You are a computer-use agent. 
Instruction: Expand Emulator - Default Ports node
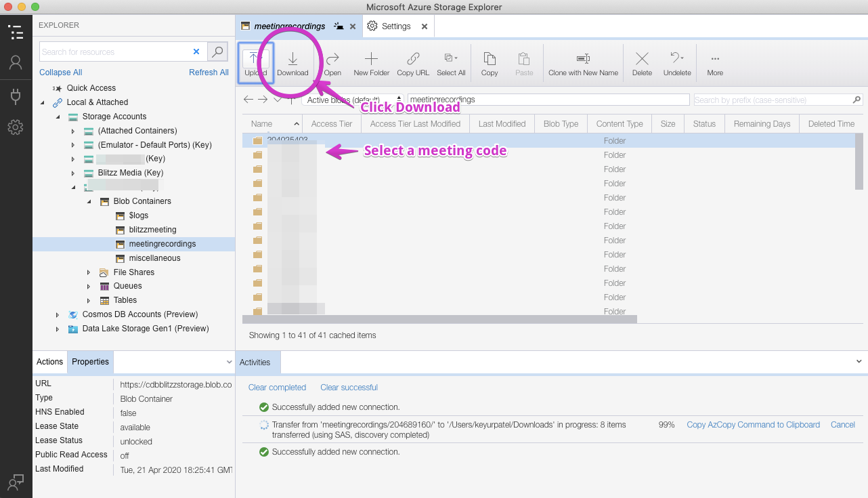tap(73, 145)
